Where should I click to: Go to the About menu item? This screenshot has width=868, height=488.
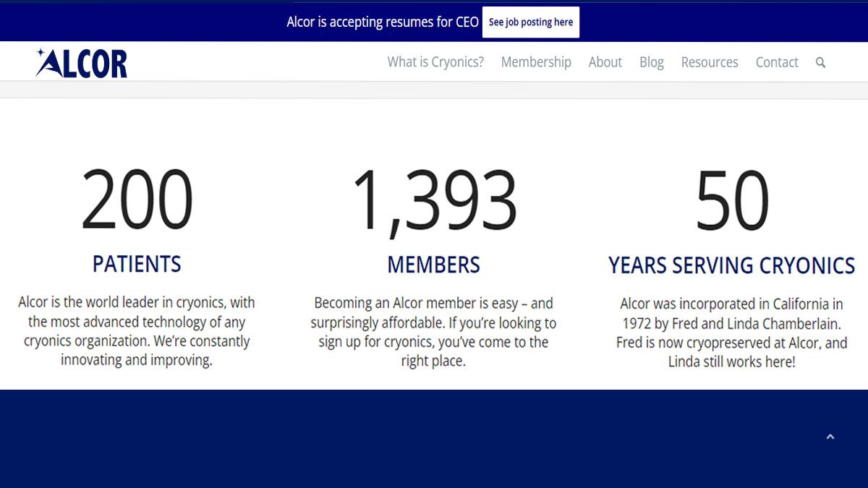tap(605, 62)
